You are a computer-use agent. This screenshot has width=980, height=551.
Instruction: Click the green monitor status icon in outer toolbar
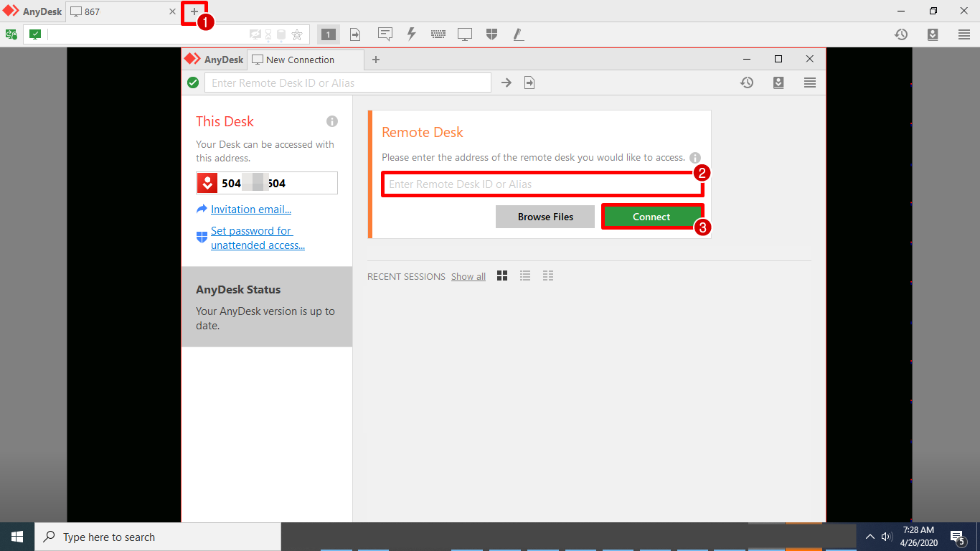35,34
